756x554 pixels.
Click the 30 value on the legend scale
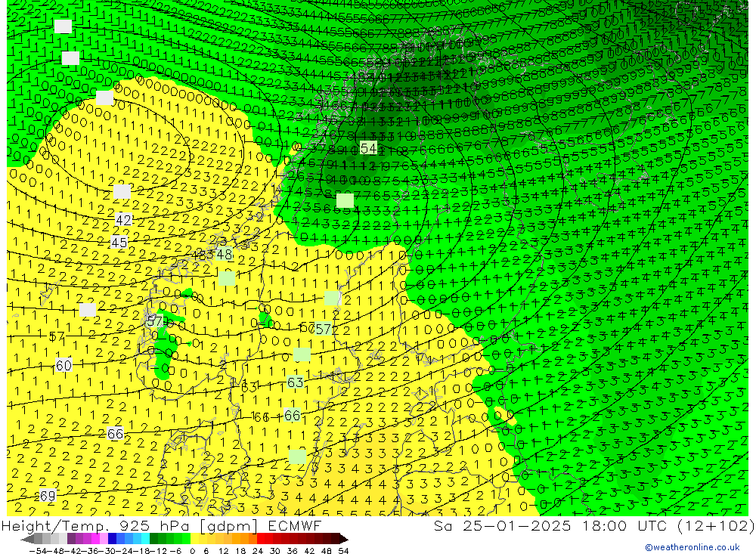point(275,551)
